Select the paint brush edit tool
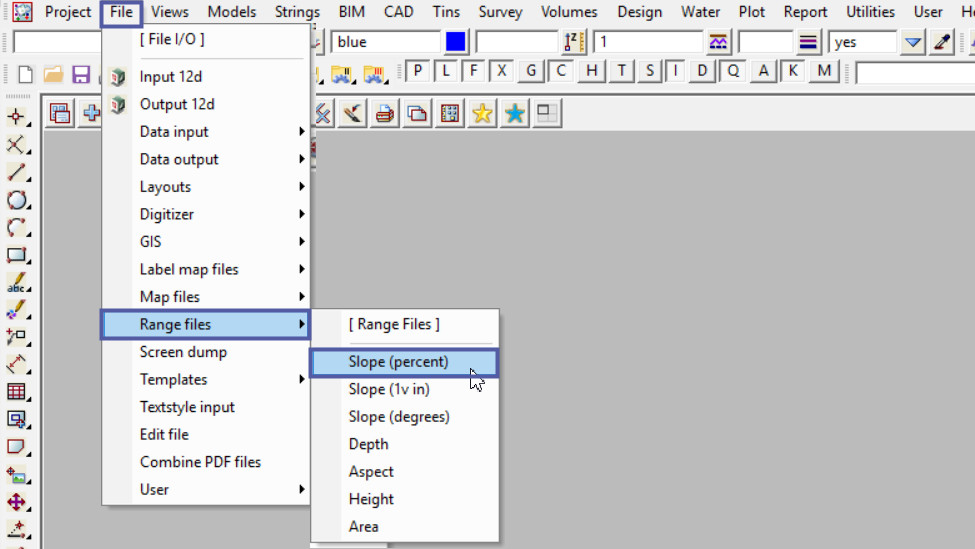975x549 pixels. point(17,310)
